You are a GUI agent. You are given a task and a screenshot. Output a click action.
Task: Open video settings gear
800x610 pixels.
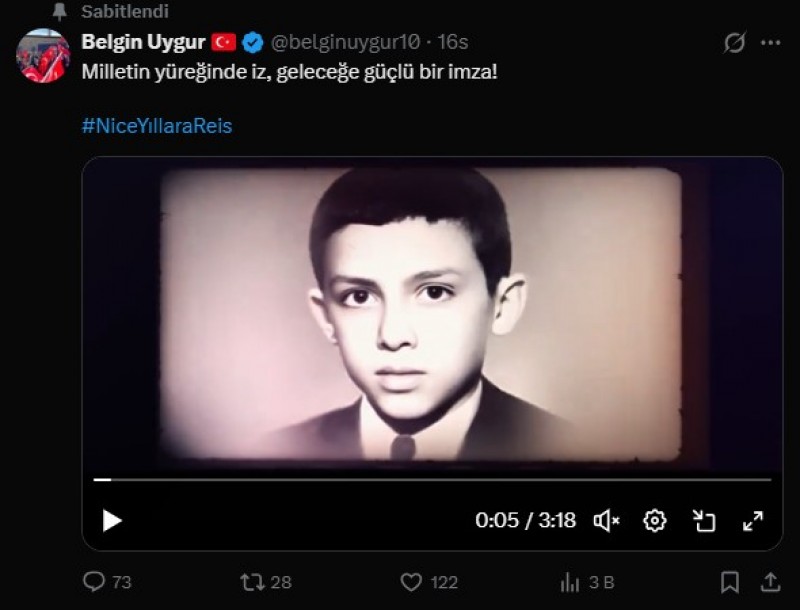pos(655,520)
